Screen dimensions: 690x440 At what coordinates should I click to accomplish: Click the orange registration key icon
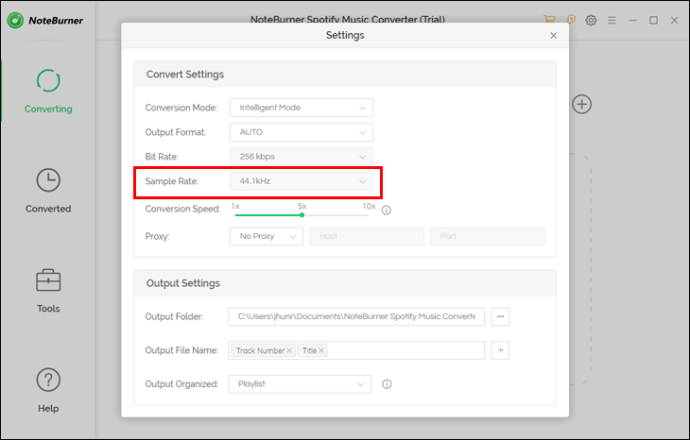coord(571,19)
